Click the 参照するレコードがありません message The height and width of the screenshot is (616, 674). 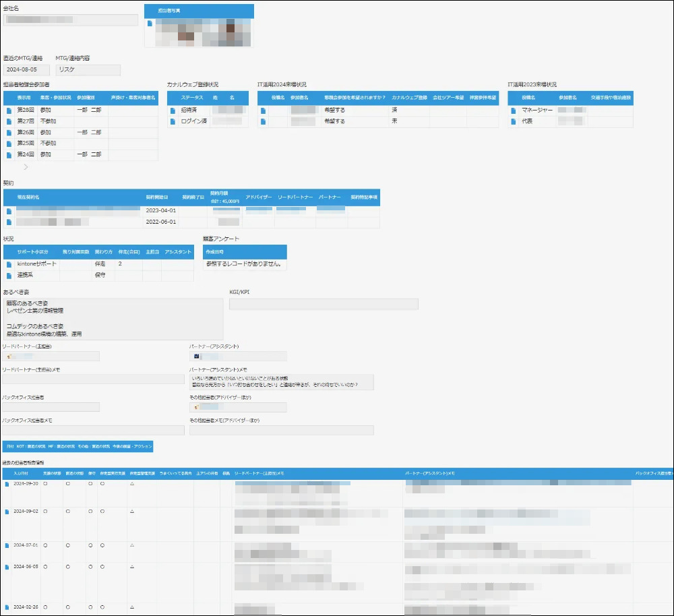click(x=243, y=264)
